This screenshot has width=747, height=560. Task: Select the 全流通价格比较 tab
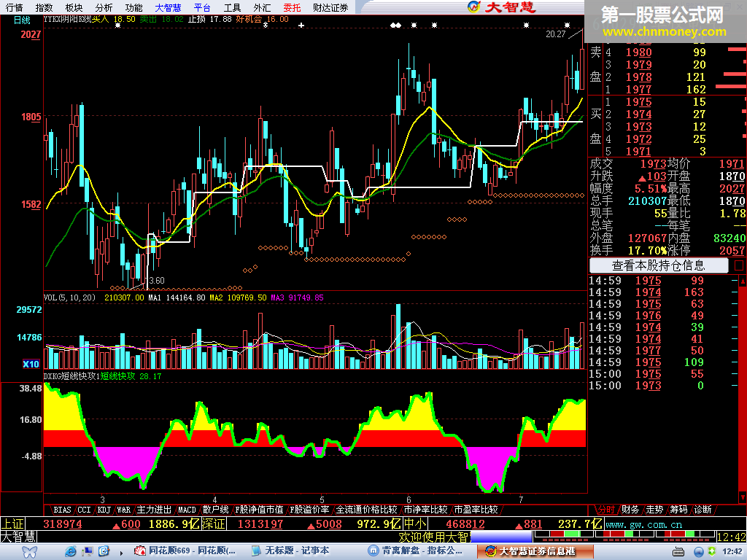tap(366, 510)
